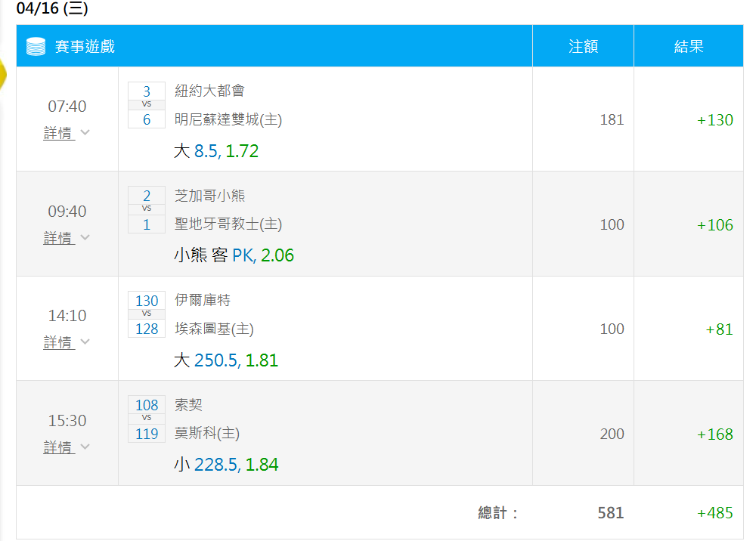Viewport: 756px width, 541px height.
Task: Click the time 07:40
Action: click(x=67, y=106)
